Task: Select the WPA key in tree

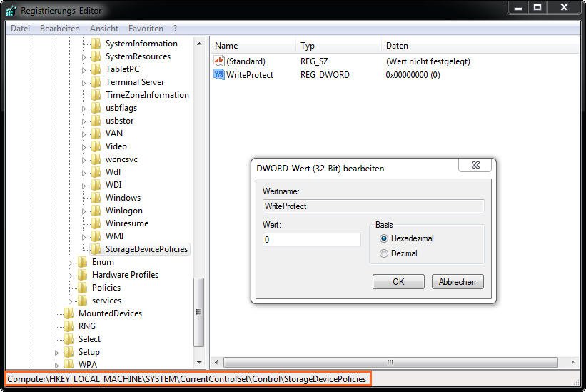Action: pyautogui.click(x=88, y=364)
